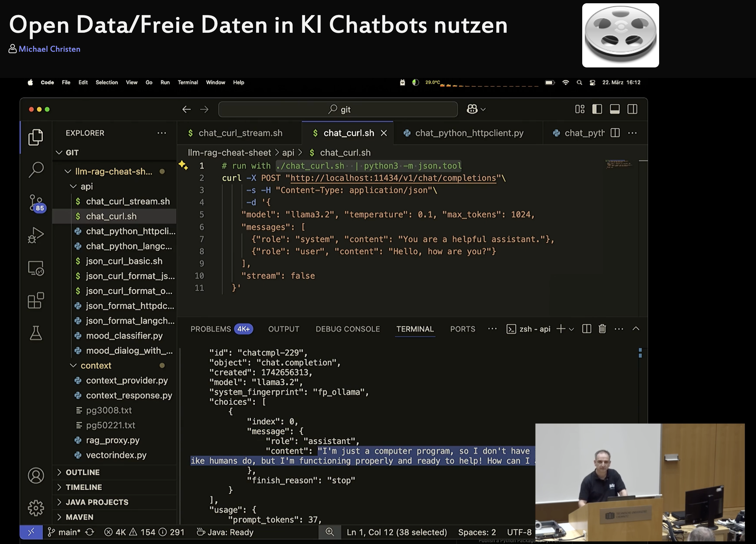Click main* branch in status bar
This screenshot has width=756, height=544.
[x=64, y=532]
